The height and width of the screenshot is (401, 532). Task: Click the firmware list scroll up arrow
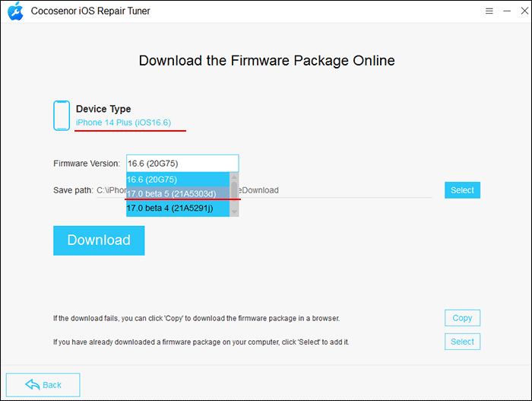pos(234,177)
